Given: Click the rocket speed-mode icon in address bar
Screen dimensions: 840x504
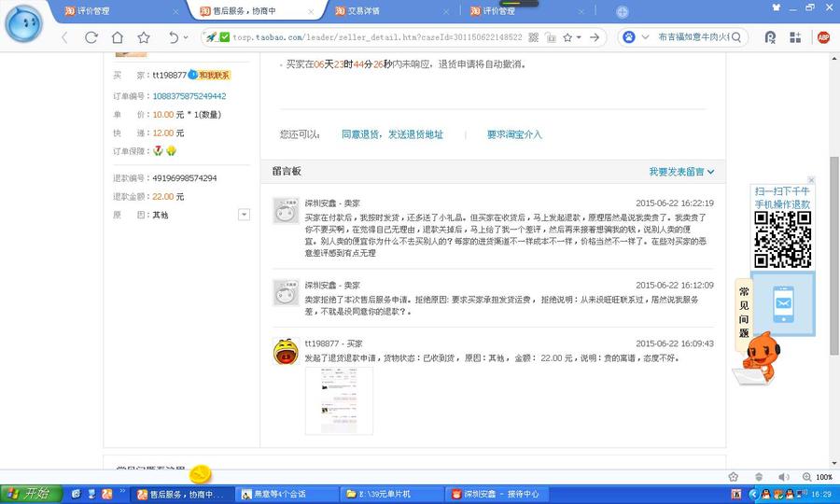Looking at the screenshot, I should (x=212, y=37).
